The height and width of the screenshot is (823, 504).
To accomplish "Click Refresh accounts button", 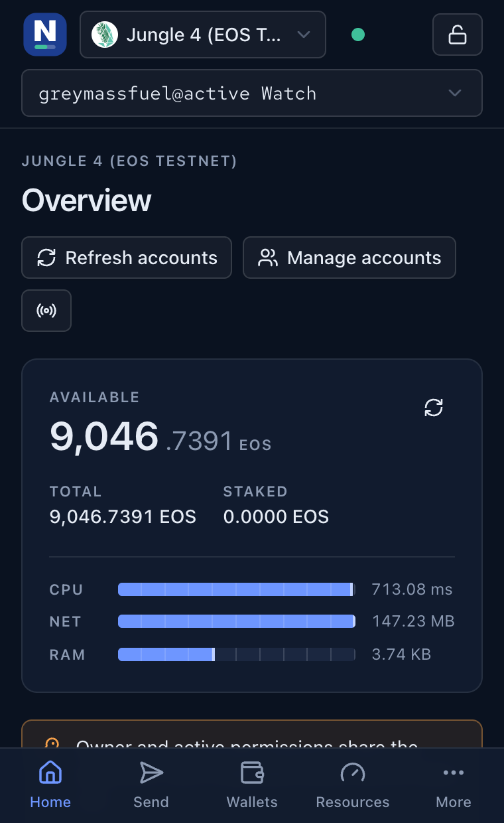I will point(127,258).
